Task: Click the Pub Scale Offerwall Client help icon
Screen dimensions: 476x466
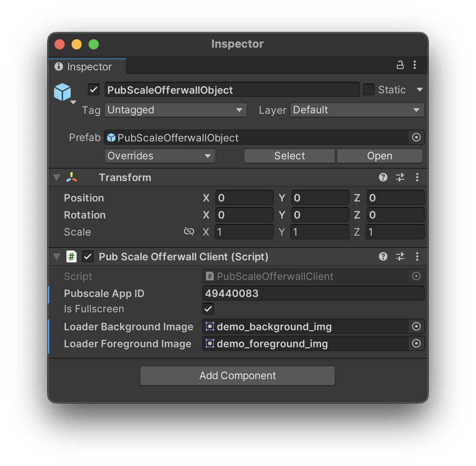Action: click(383, 256)
